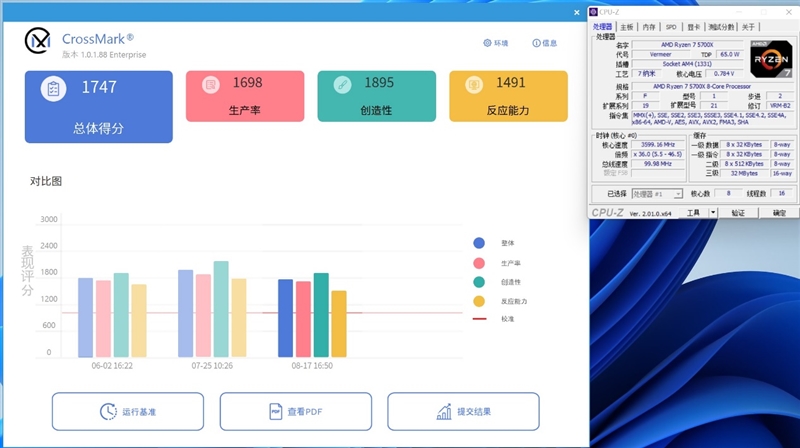Viewport: 800px width, 448px height.
Task: Click the 32 MBytes L3 cache value
Action: pyautogui.click(x=744, y=173)
